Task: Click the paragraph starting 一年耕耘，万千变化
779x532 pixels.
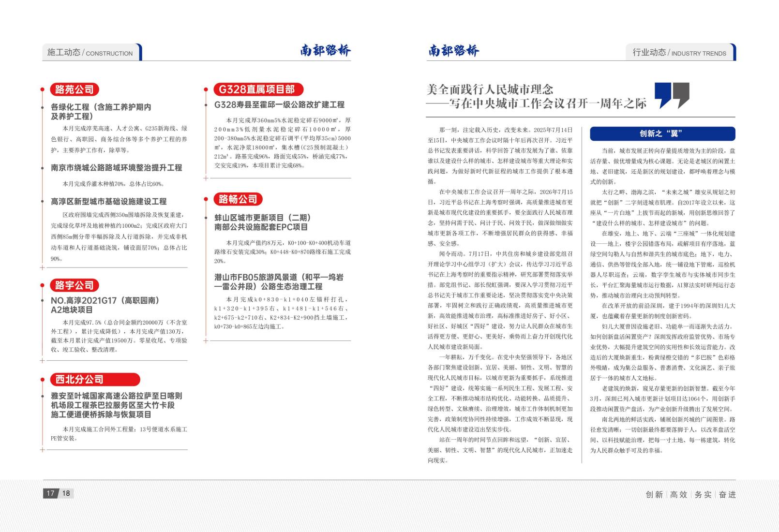Action: (x=500, y=393)
